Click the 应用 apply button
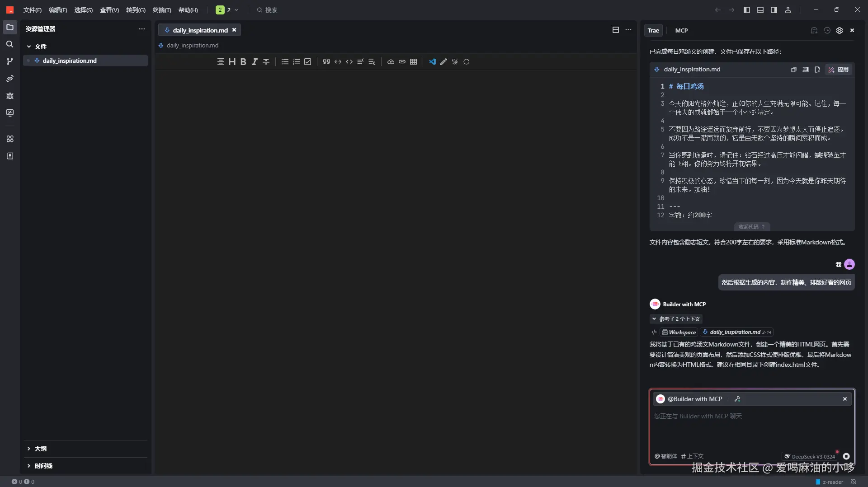Image resolution: width=868 pixels, height=487 pixels. pyautogui.click(x=839, y=70)
